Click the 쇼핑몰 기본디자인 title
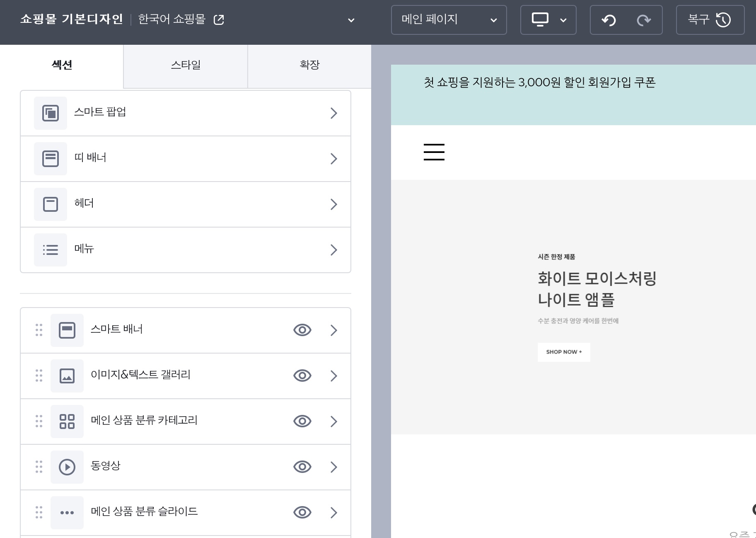 [x=72, y=19]
